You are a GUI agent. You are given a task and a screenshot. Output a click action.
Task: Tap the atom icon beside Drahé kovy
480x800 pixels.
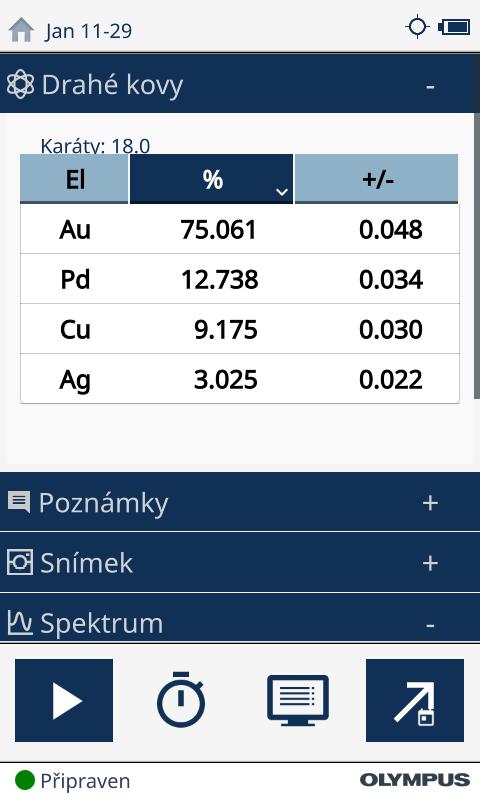pyautogui.click(x=20, y=84)
